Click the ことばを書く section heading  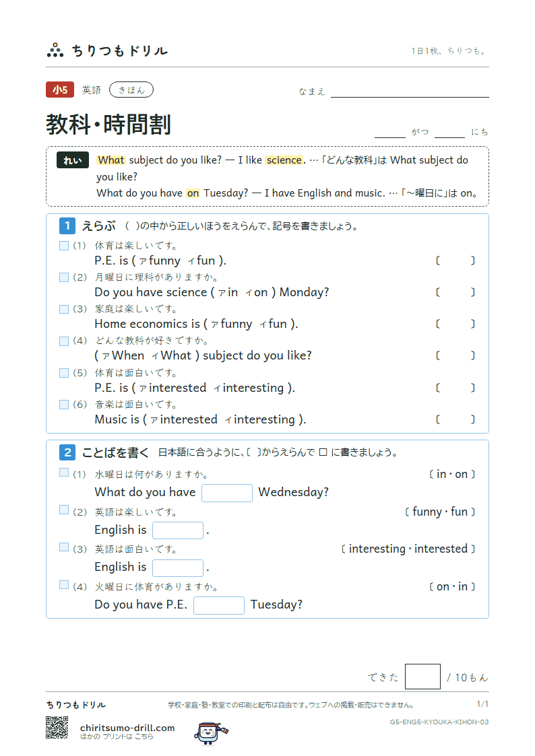pos(116,452)
